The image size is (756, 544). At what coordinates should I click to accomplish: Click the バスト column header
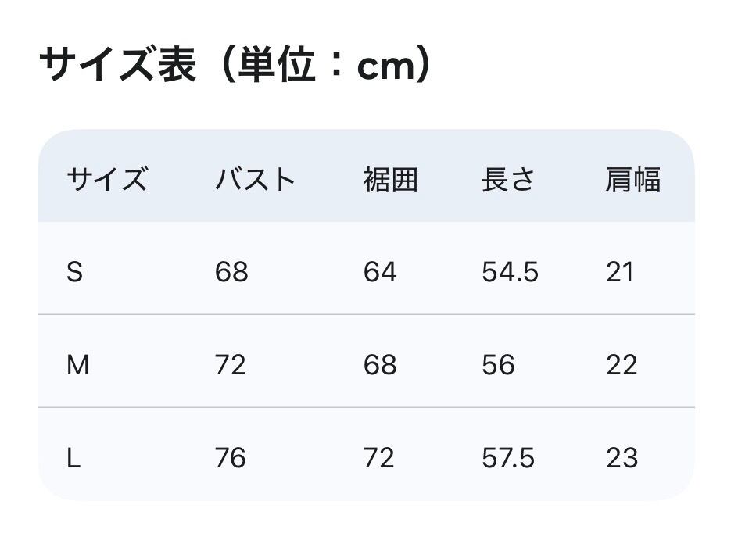(x=255, y=180)
